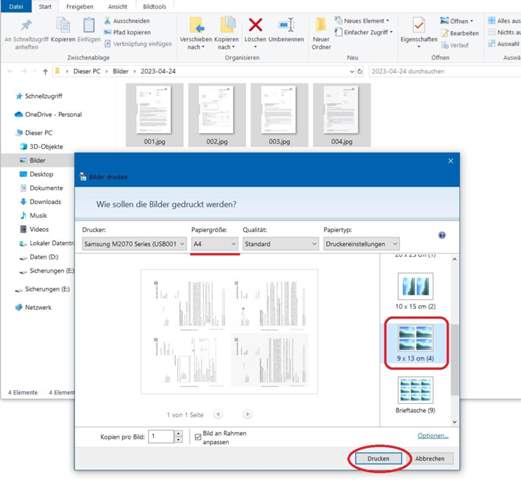Choose the '10 x 15 cm (2)' layout
Viewport: 521px width, 480px height.
coord(415,291)
